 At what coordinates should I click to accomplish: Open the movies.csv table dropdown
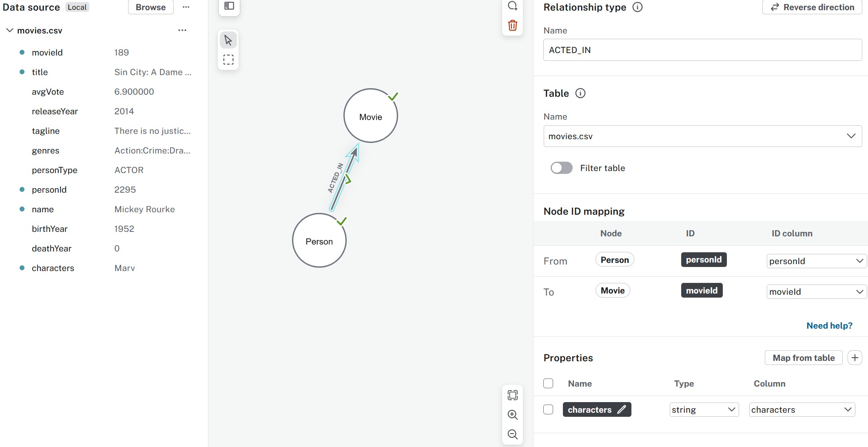click(x=702, y=136)
